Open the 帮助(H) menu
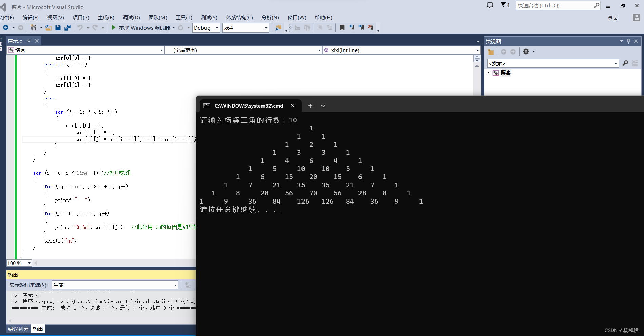The image size is (644, 336). pos(323,18)
